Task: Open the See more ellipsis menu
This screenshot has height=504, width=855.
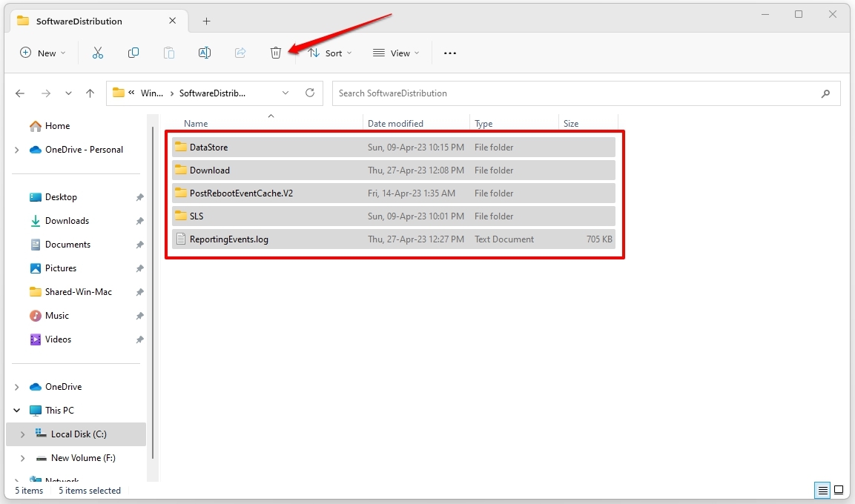Action: pos(450,53)
